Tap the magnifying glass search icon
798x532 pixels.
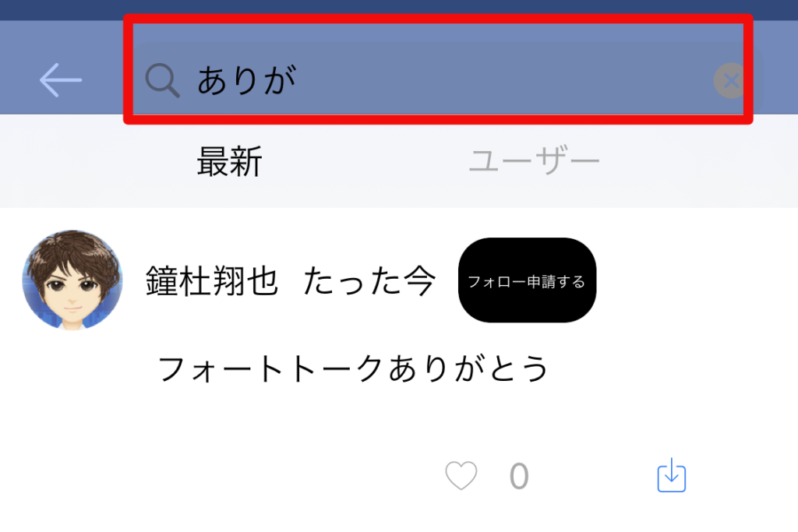click(x=162, y=80)
